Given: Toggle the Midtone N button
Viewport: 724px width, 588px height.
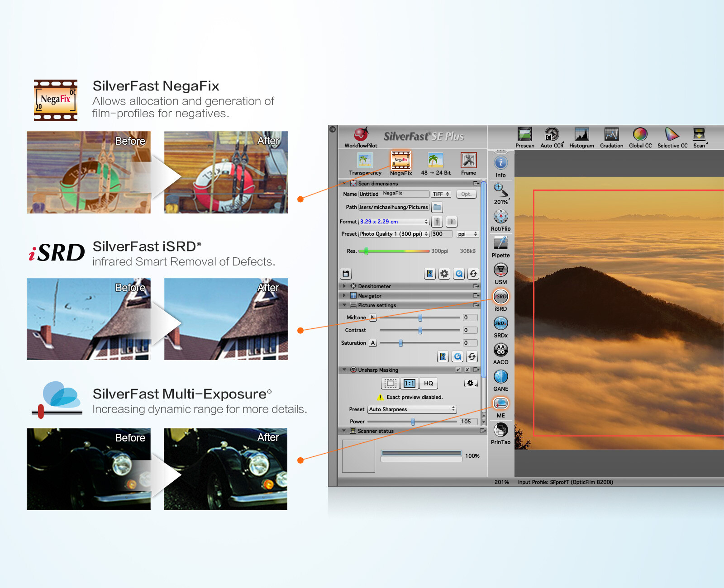Looking at the screenshot, I should 372,318.
